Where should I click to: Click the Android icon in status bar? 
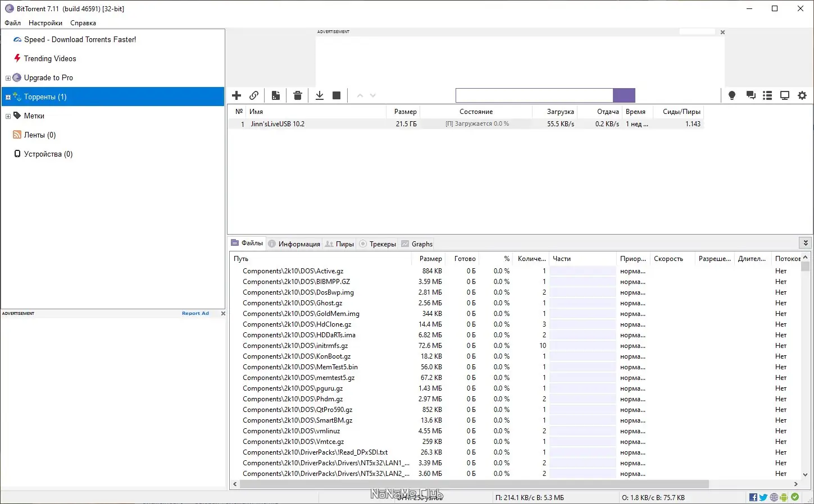[x=784, y=497]
